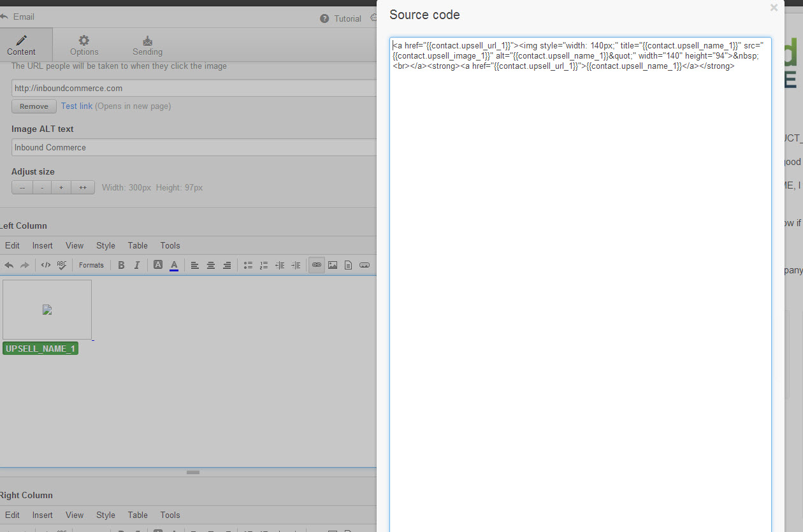Click the spellcheck ABC icon
The width and height of the screenshot is (803, 532).
point(62,265)
